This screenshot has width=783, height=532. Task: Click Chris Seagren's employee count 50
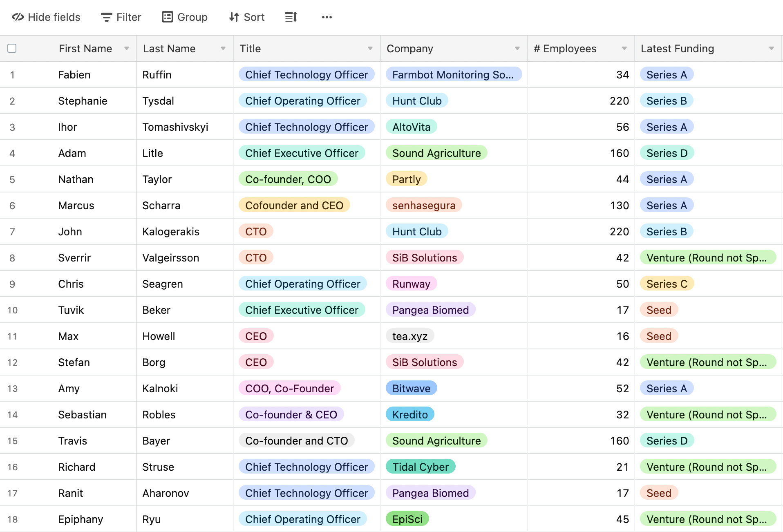click(622, 284)
